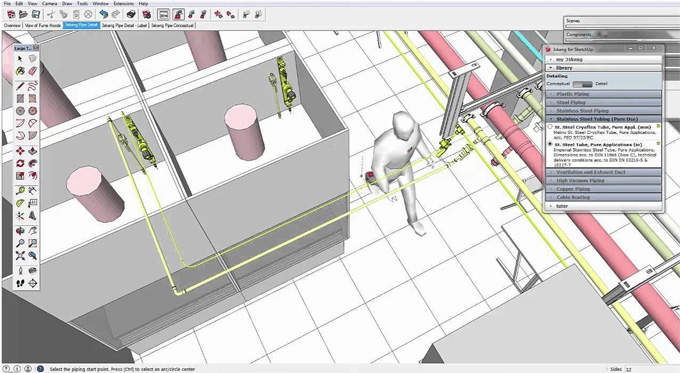Choose the Rotate tool
Image resolution: width=680 pixels, height=373 pixels.
20,164
